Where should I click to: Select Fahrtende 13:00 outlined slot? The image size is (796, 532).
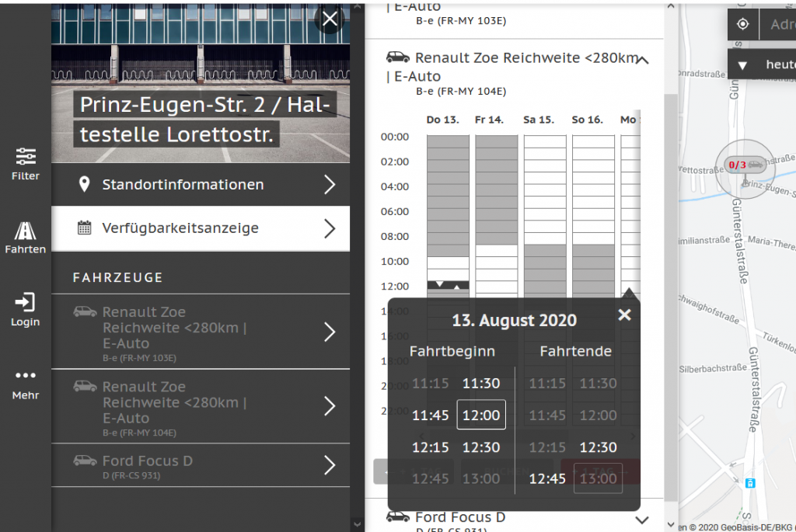click(x=598, y=478)
